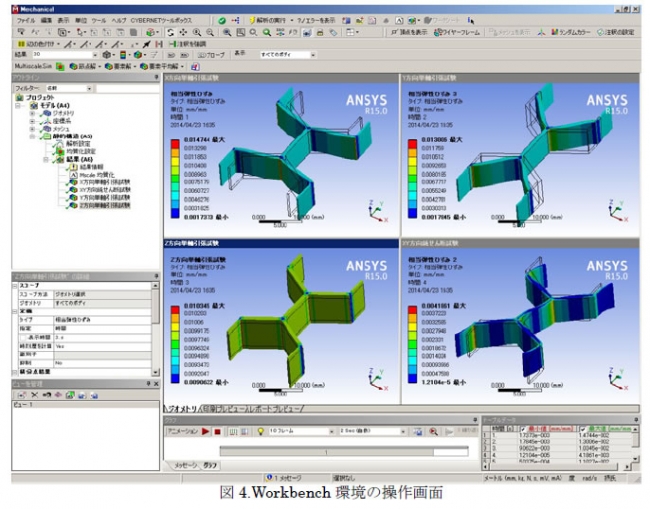Select 均質化設定 in the tree
The height and width of the screenshot is (509, 650).
81,151
